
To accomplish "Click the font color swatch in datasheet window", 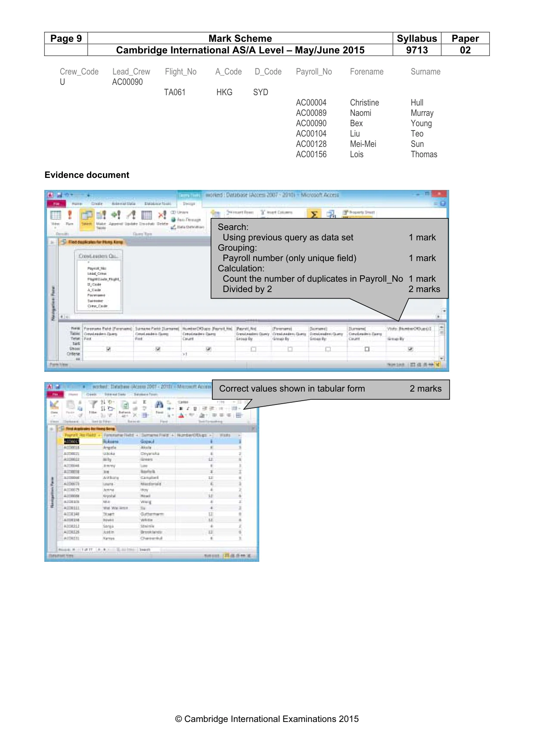I will point(181,416).
